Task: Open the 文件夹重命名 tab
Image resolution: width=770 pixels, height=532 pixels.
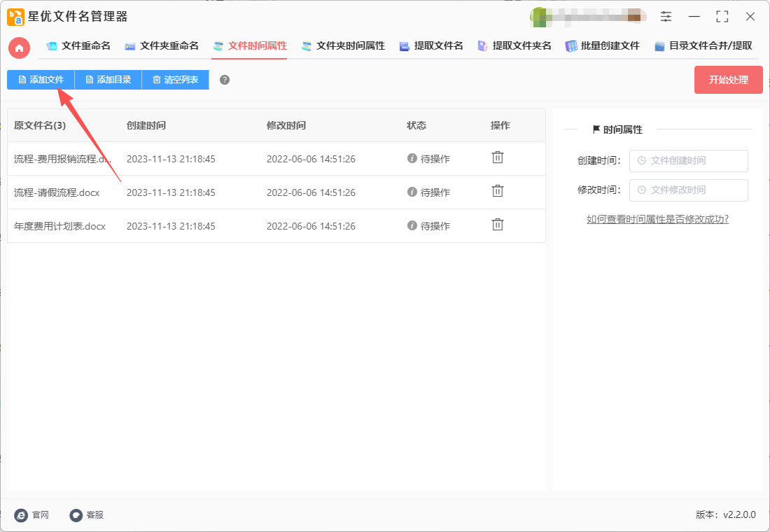Action: click(162, 46)
